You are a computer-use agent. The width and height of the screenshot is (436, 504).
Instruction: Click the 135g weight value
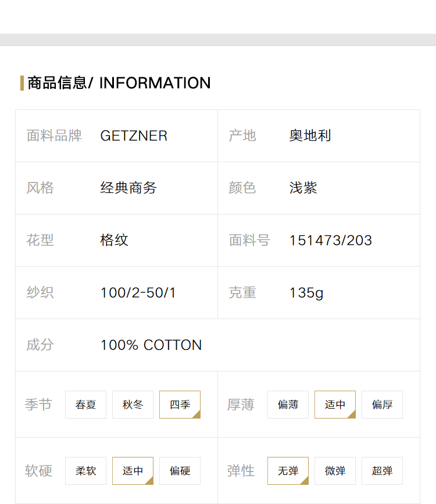pos(306,293)
